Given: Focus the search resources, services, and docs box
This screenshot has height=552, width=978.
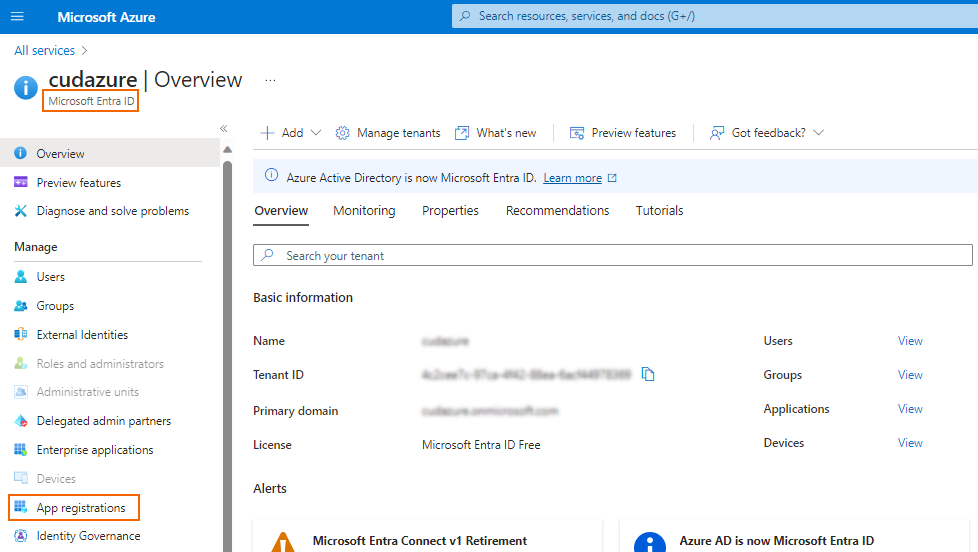Looking at the screenshot, I should (715, 16).
